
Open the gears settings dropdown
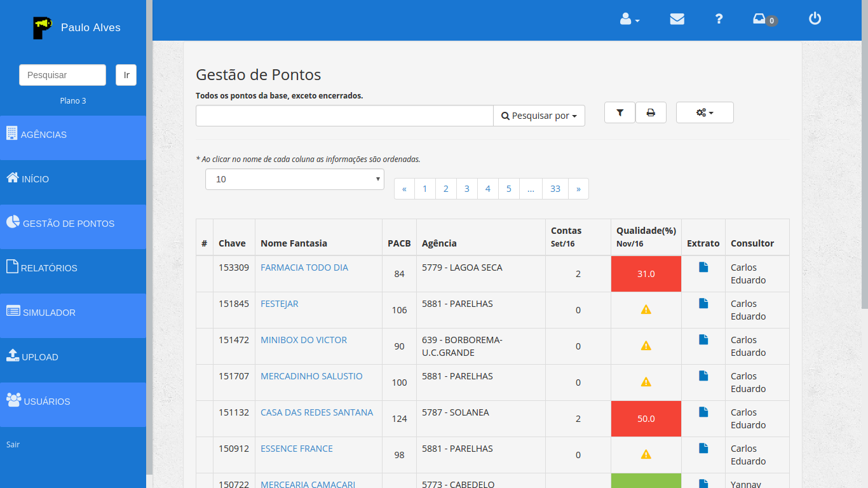[x=705, y=112]
